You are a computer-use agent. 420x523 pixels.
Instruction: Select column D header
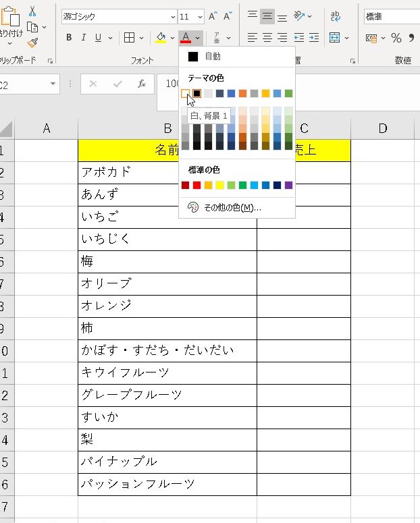pos(382,128)
